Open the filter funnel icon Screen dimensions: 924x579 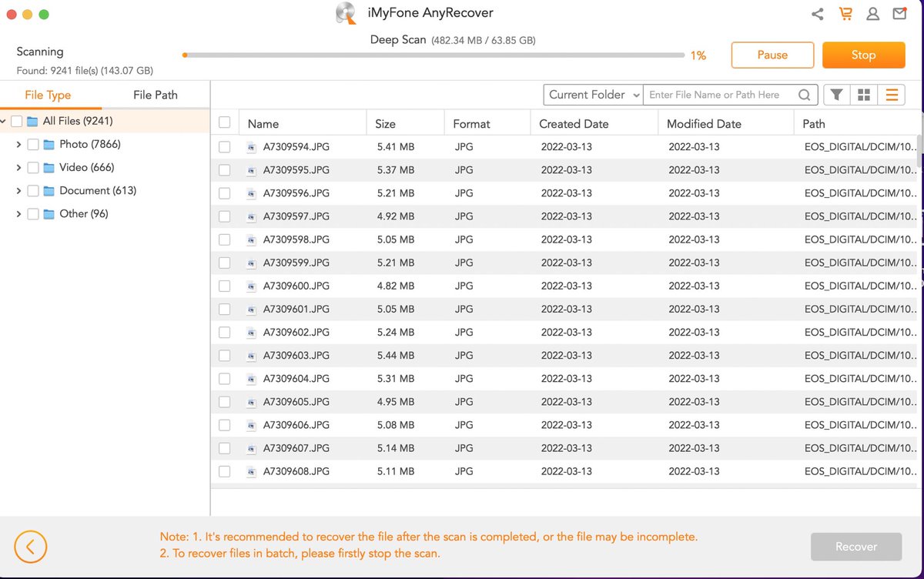coord(836,95)
